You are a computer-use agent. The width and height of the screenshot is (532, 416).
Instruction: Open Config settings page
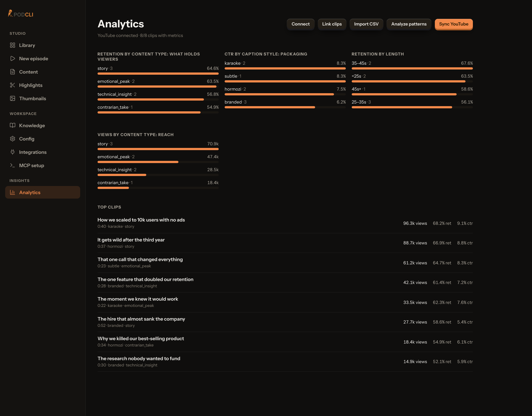(43, 139)
